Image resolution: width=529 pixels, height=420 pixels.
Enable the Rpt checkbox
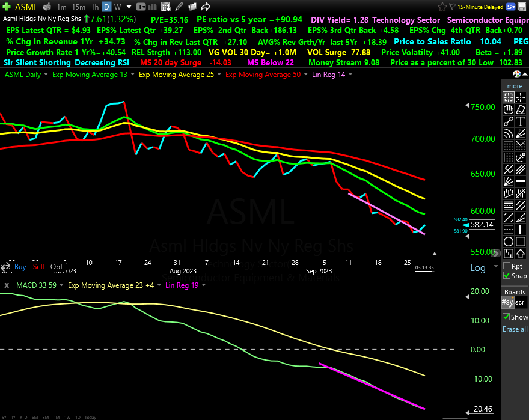click(507, 266)
